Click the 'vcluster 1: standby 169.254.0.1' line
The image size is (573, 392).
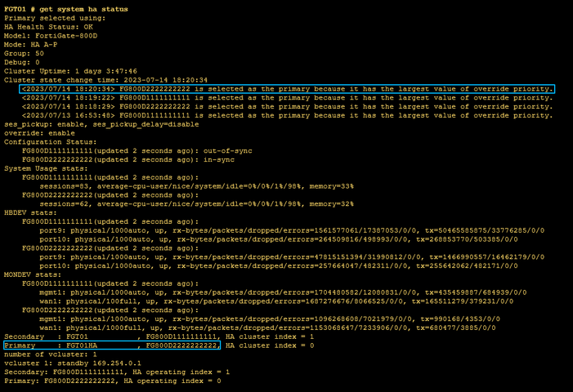pyautogui.click(x=73, y=363)
